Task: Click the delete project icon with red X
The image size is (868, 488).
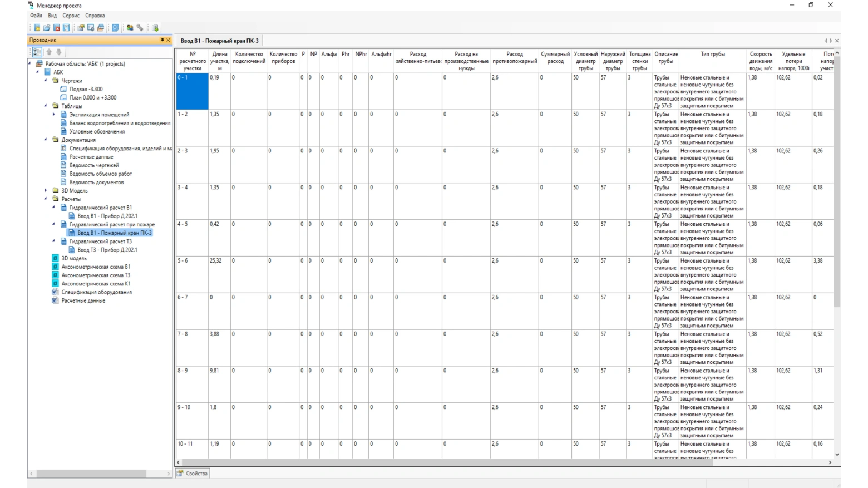Action: 56,28
